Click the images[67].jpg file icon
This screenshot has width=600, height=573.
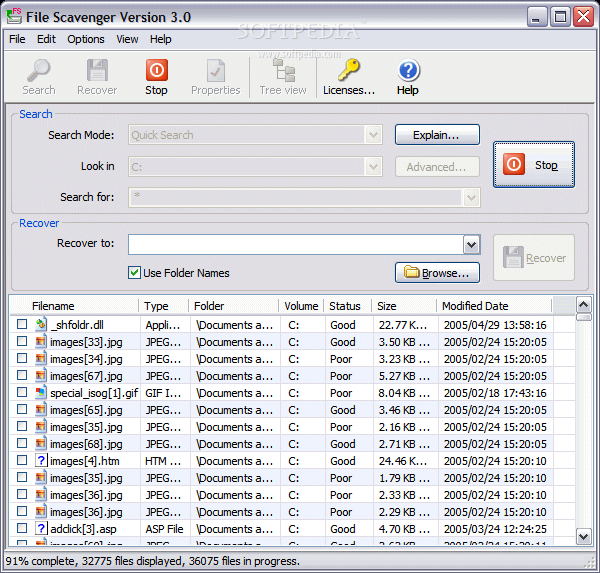(41, 375)
